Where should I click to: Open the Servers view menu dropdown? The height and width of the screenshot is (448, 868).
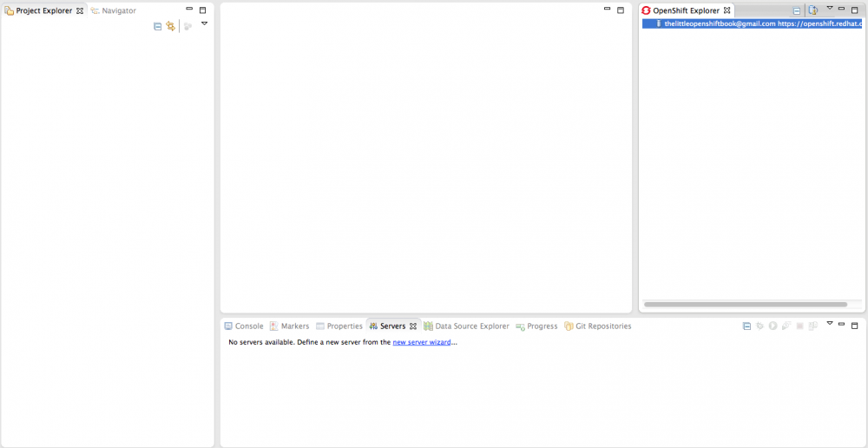(830, 323)
